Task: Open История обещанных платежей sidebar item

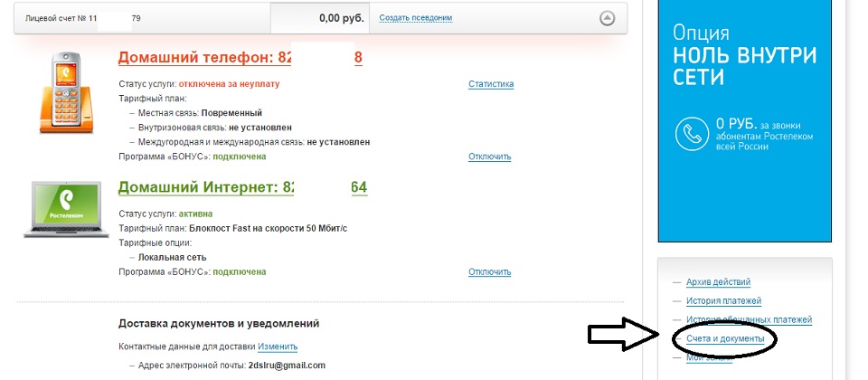Action: coord(749,319)
